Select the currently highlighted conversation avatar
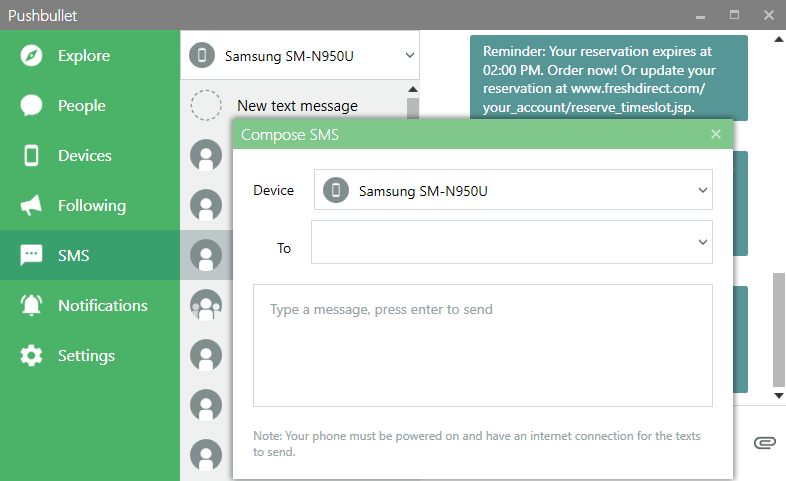Viewport: 786px width, 481px height. point(206,255)
